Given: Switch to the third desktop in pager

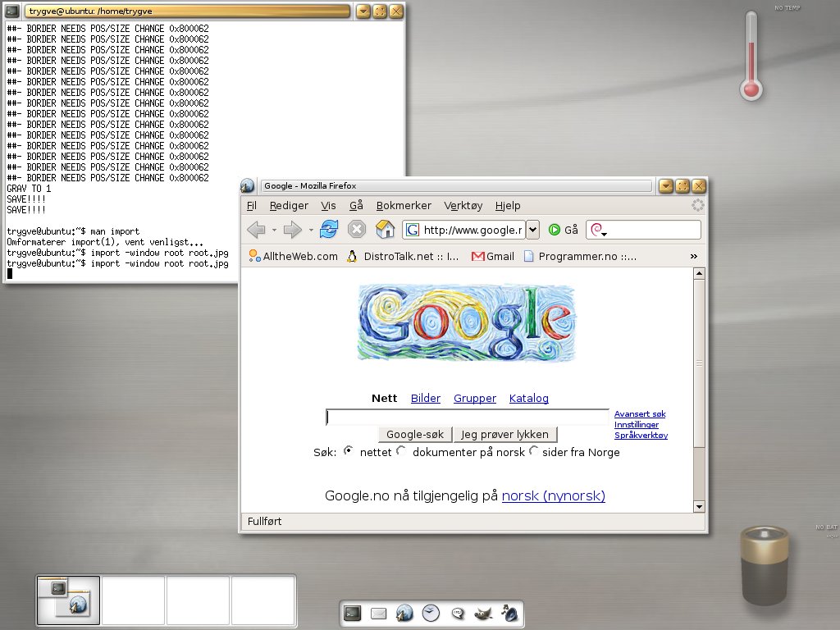Looking at the screenshot, I should pos(199,600).
